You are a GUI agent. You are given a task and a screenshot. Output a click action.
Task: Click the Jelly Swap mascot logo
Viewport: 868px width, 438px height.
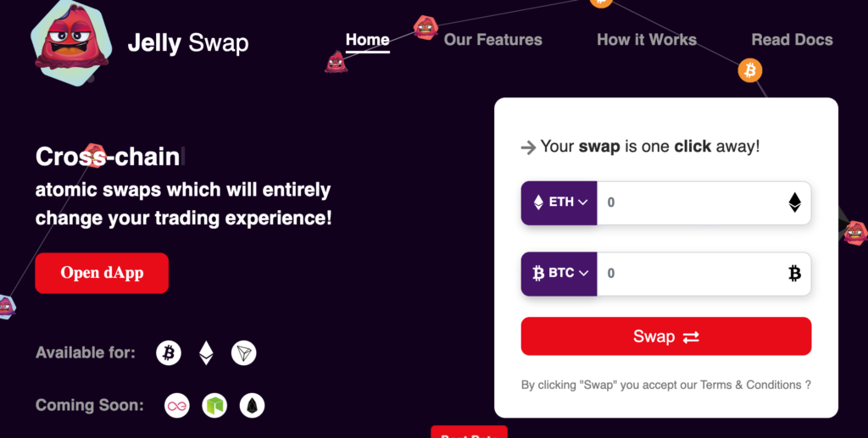pyautogui.click(x=71, y=42)
